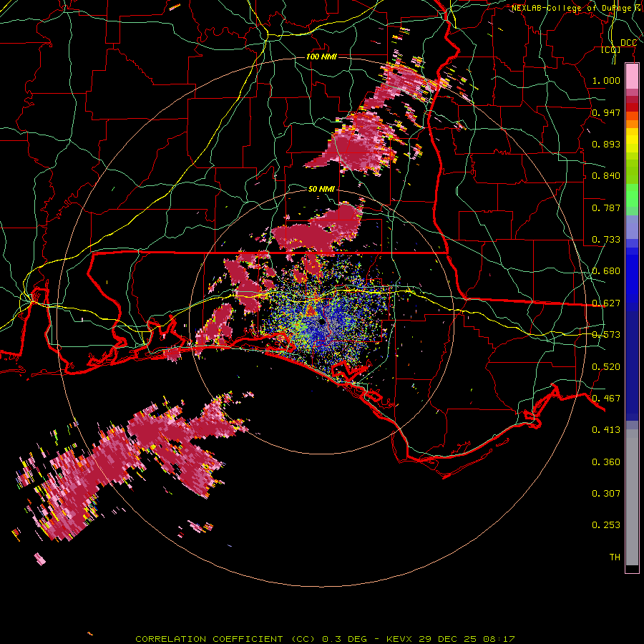Pick the light pink color bar segment
This screenshot has width=644, height=644.
coord(632,77)
